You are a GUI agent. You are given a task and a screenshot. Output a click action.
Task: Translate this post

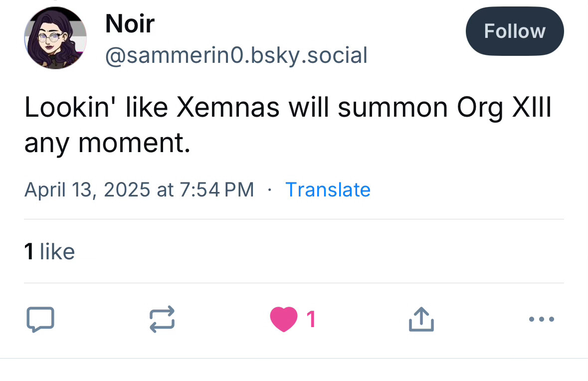[328, 190]
